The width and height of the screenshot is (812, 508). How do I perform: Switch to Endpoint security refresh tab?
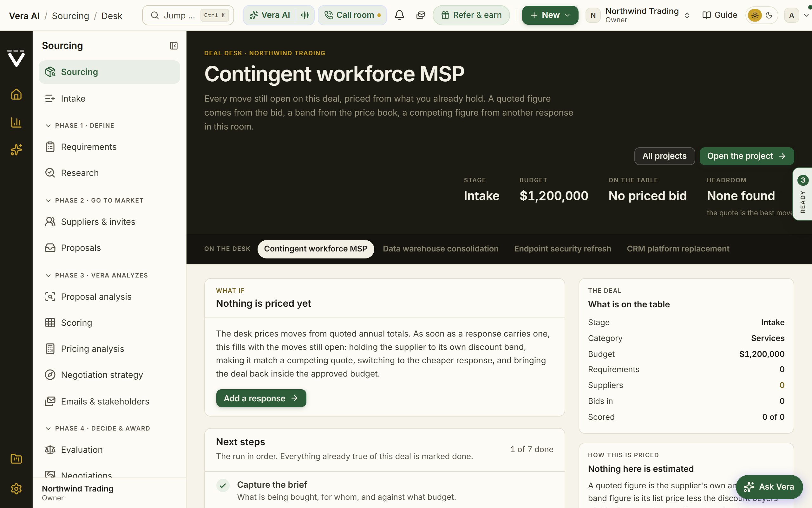[x=562, y=249]
